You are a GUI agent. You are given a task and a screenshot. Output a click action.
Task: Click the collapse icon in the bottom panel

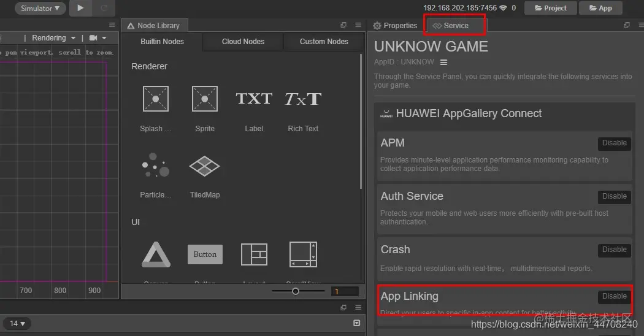tap(356, 323)
